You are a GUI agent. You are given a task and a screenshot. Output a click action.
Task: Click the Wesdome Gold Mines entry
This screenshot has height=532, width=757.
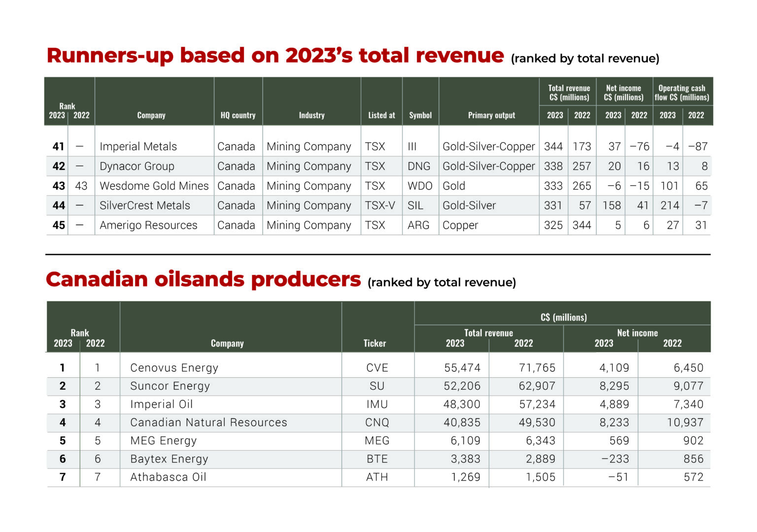coord(154,186)
